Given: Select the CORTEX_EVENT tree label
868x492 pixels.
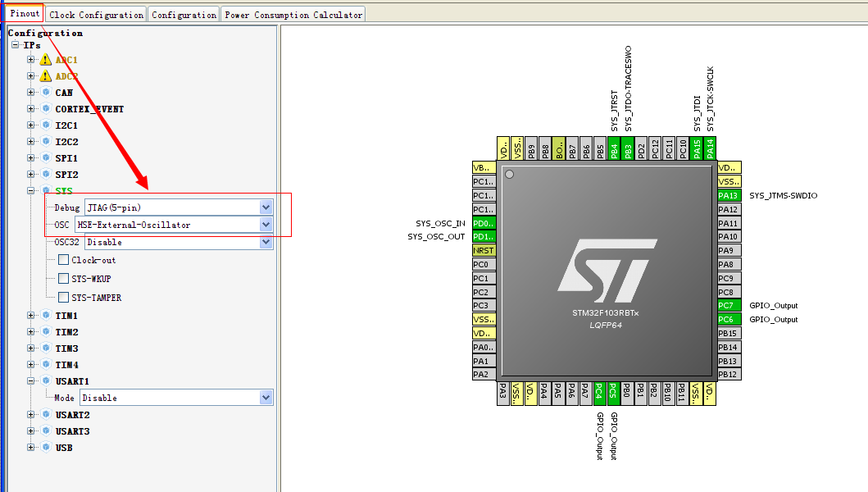Looking at the screenshot, I should click(x=89, y=109).
